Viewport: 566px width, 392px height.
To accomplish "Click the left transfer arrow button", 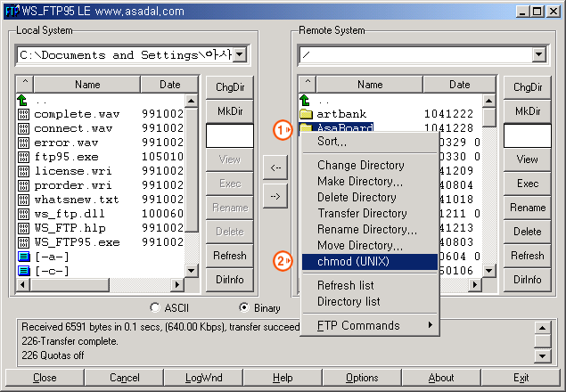I will [276, 167].
